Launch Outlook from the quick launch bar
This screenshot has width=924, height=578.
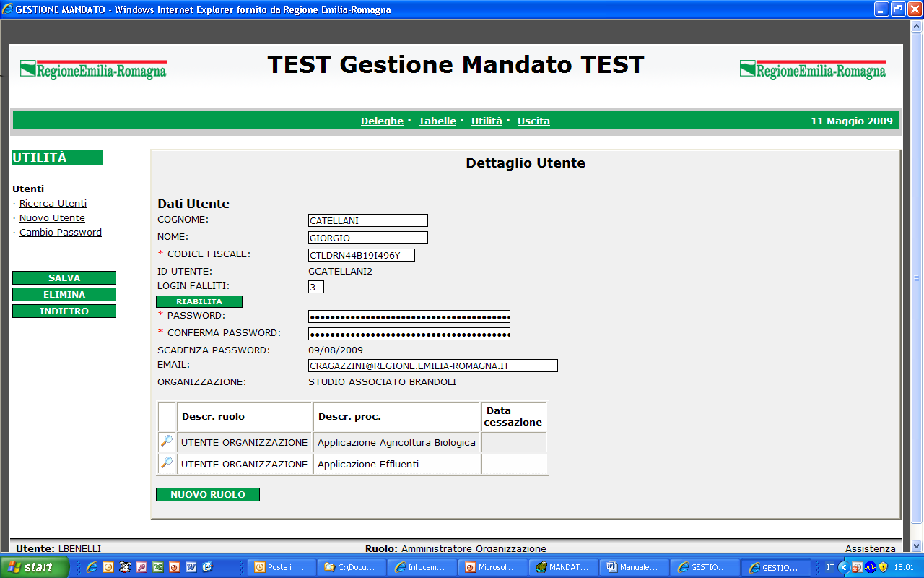(108, 567)
